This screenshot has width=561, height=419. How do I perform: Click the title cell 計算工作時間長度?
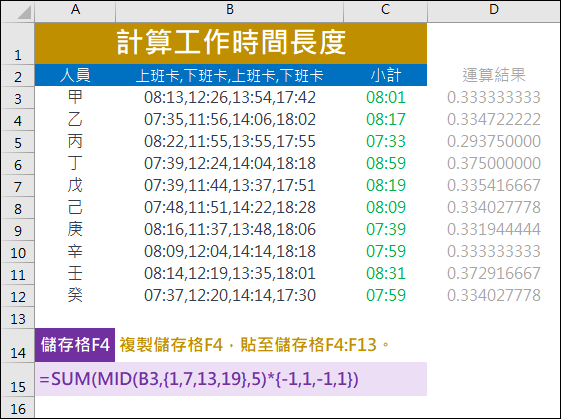pyautogui.click(x=231, y=43)
